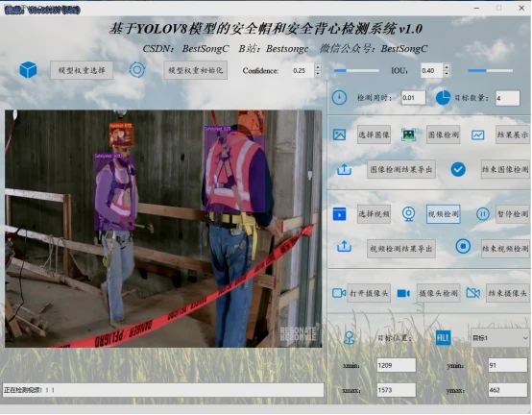Click the xmin value input field
The height and width of the screenshot is (415, 532).
point(396,365)
